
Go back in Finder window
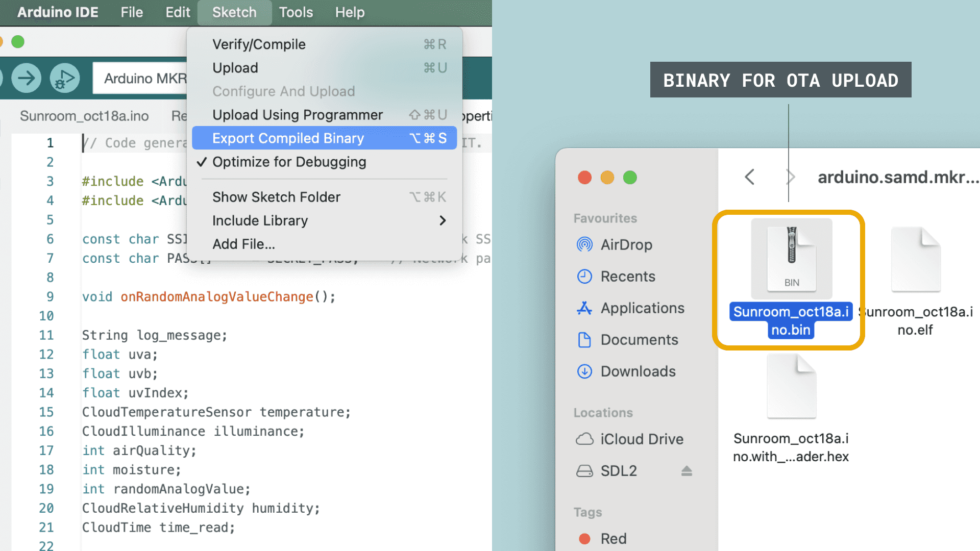coord(749,177)
